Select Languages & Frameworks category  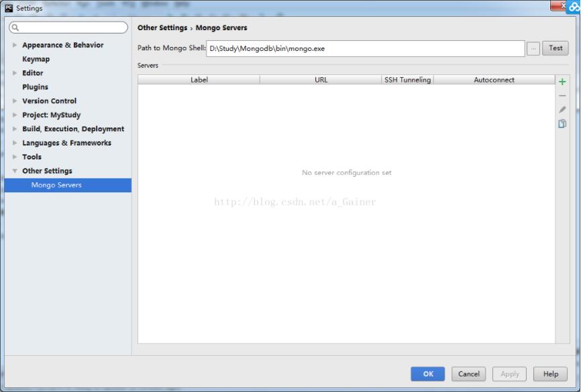tap(66, 143)
